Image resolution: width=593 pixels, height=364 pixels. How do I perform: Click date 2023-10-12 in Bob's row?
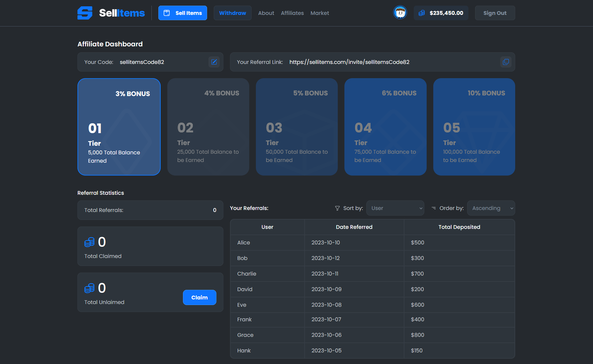click(326, 258)
